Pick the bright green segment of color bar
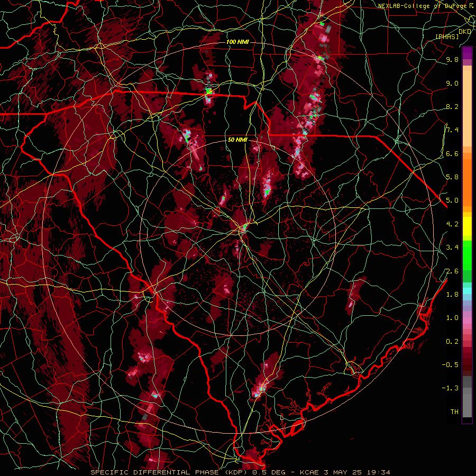476x476 pixels. click(x=467, y=255)
